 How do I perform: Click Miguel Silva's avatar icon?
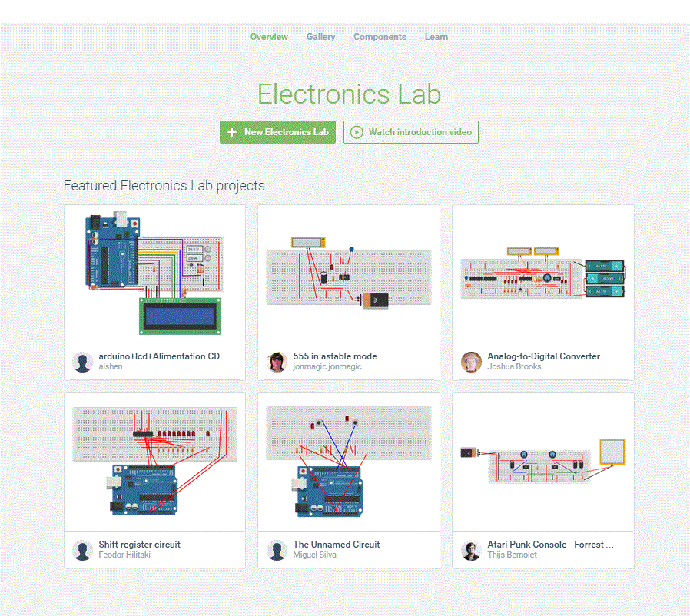pyautogui.click(x=277, y=550)
